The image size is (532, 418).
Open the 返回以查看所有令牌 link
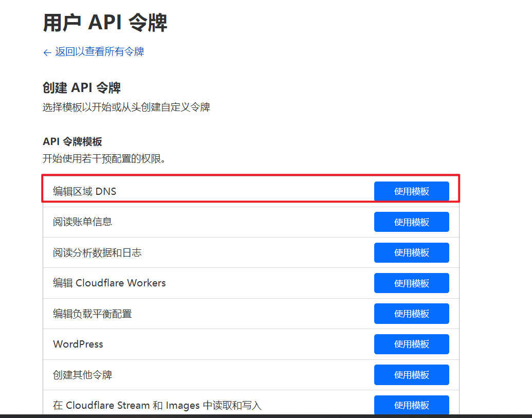99,52
